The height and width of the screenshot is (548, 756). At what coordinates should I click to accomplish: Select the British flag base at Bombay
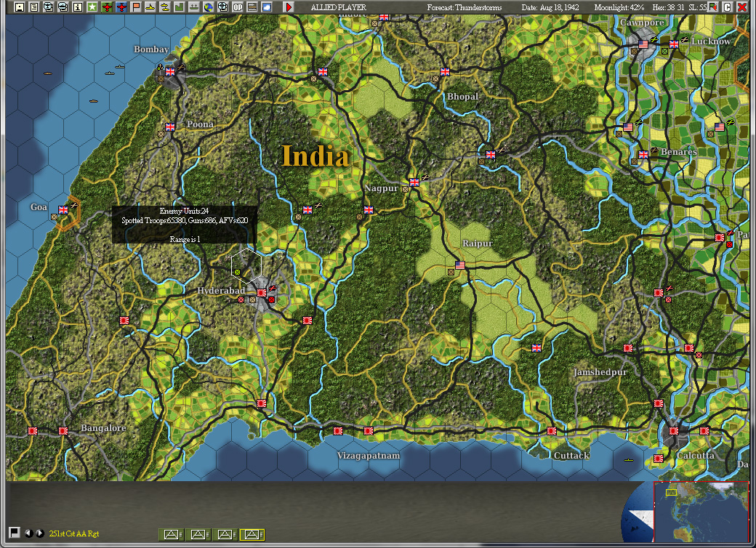pyautogui.click(x=170, y=72)
